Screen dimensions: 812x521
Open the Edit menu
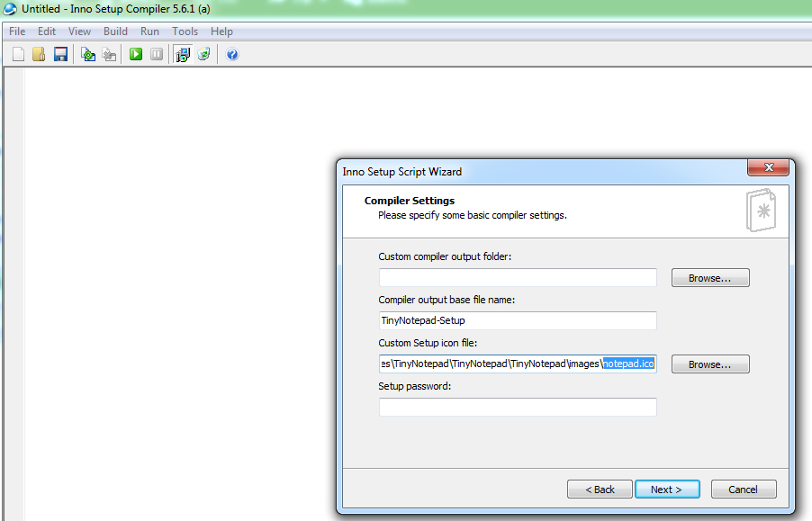(47, 31)
